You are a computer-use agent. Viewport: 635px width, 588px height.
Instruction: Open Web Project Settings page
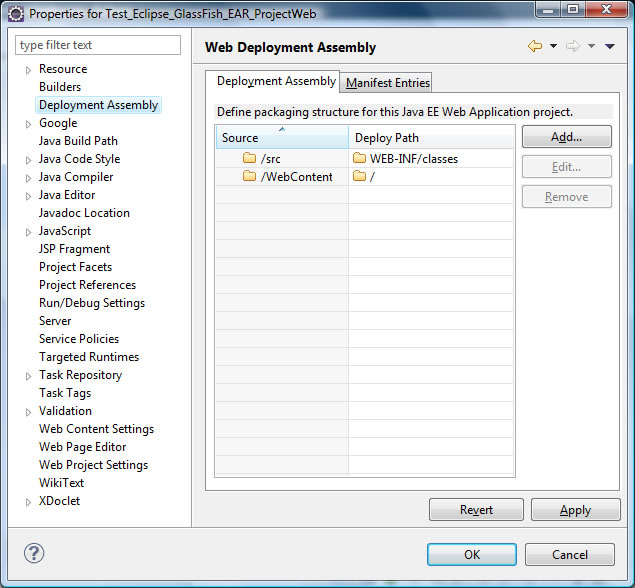coord(94,465)
